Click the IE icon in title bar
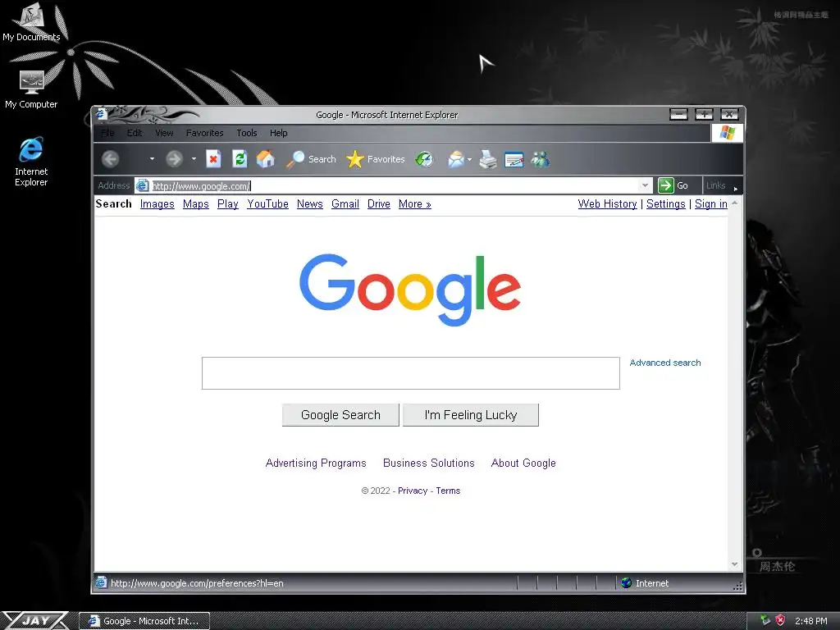840x630 pixels. click(x=101, y=113)
